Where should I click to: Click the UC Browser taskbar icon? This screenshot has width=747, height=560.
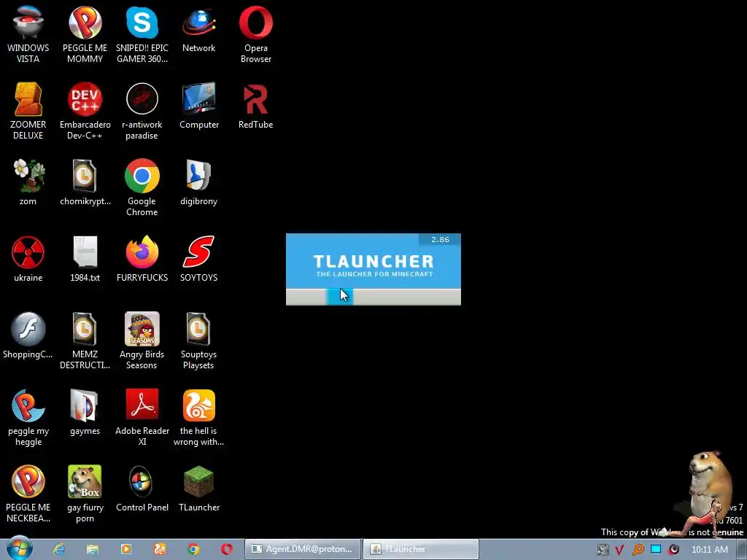tap(160, 549)
